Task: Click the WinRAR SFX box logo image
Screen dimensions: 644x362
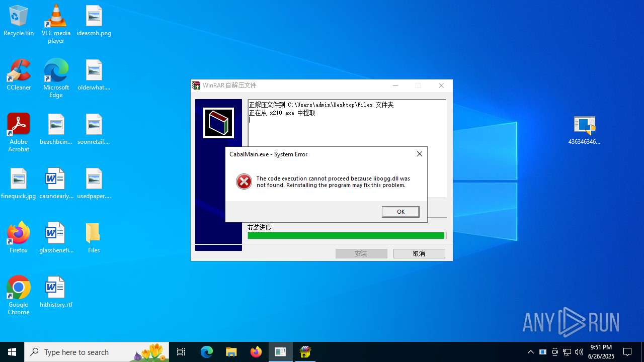Action: (218, 123)
